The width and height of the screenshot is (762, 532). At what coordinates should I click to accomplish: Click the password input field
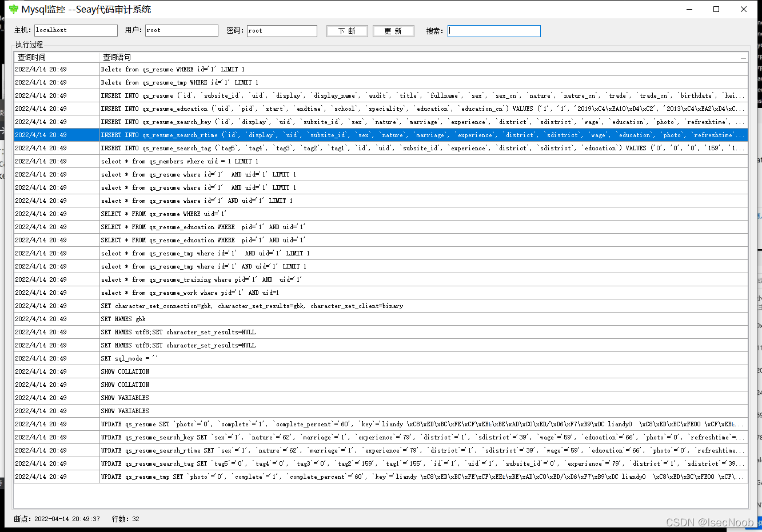point(282,30)
